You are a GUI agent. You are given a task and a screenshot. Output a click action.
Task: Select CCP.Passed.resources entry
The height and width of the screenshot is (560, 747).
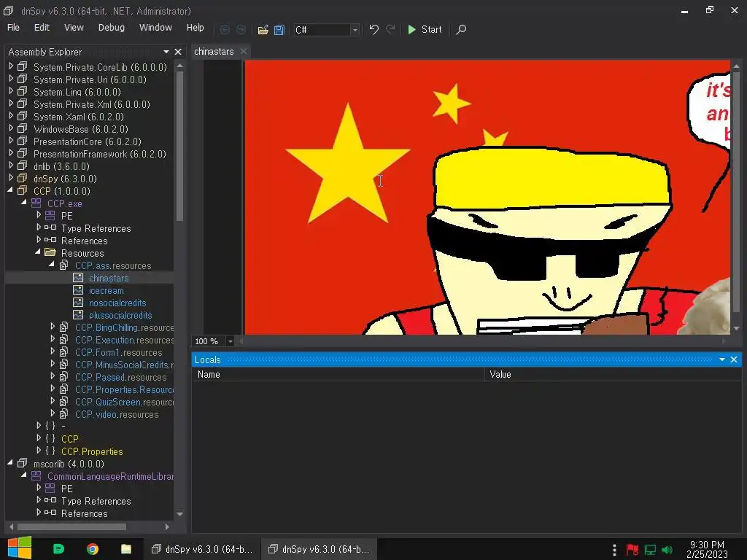tap(121, 377)
